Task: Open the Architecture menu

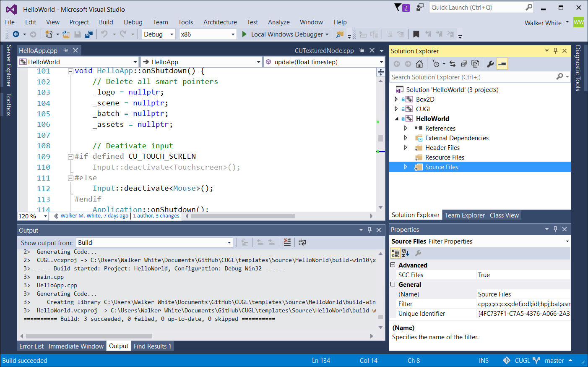Action: [x=220, y=22]
